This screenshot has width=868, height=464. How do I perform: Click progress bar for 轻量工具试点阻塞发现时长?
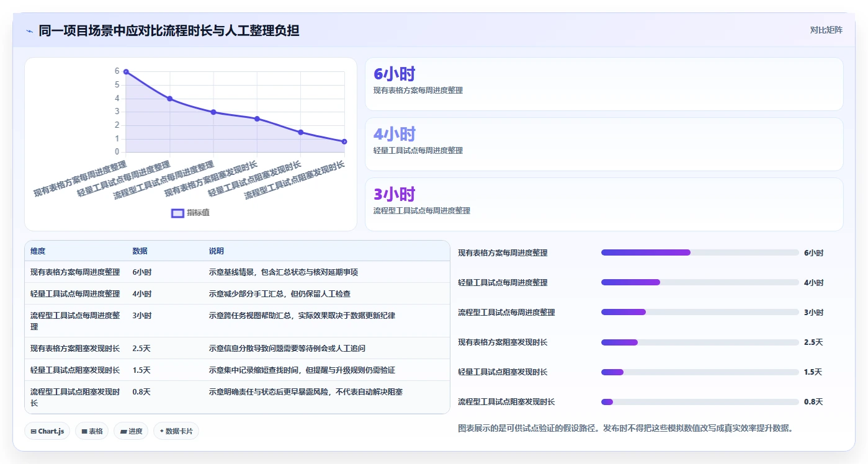click(700, 372)
